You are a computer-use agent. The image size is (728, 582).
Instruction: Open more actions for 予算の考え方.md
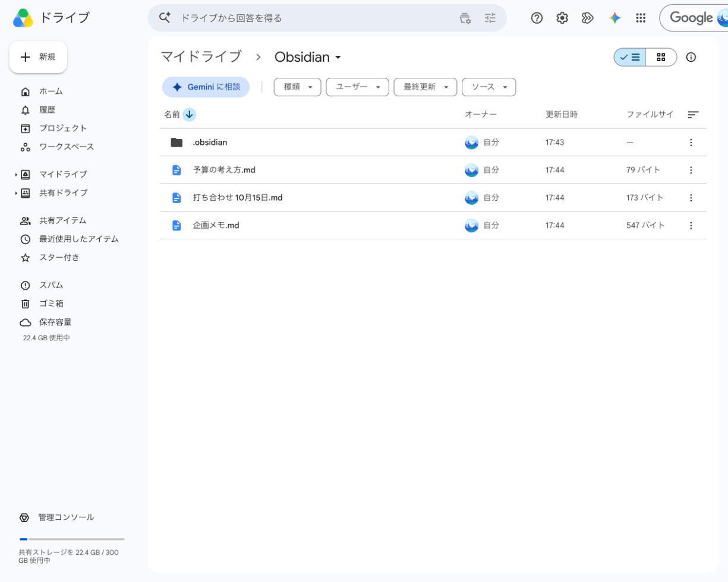click(x=691, y=170)
